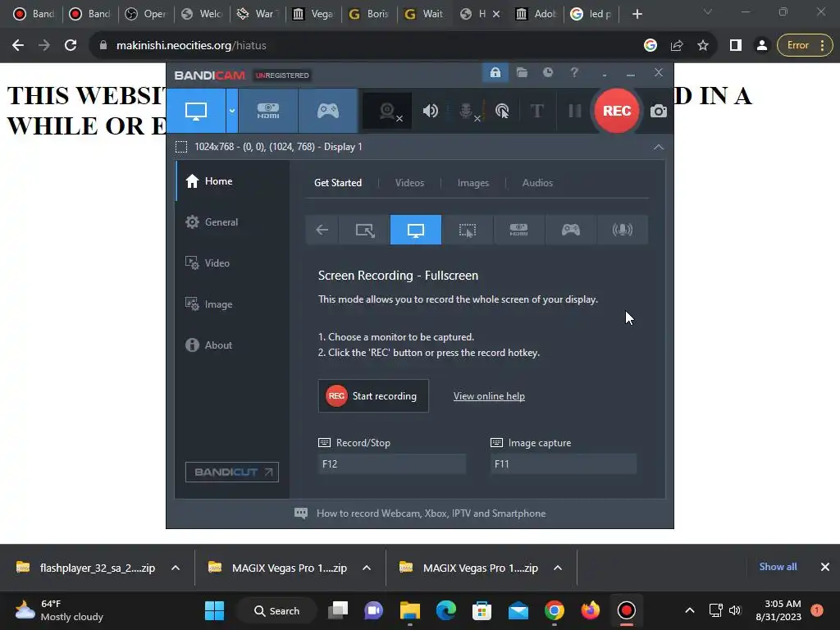
Task: Select Screen Recording mode in Bandicam toolbar
Action: pyautogui.click(x=196, y=111)
